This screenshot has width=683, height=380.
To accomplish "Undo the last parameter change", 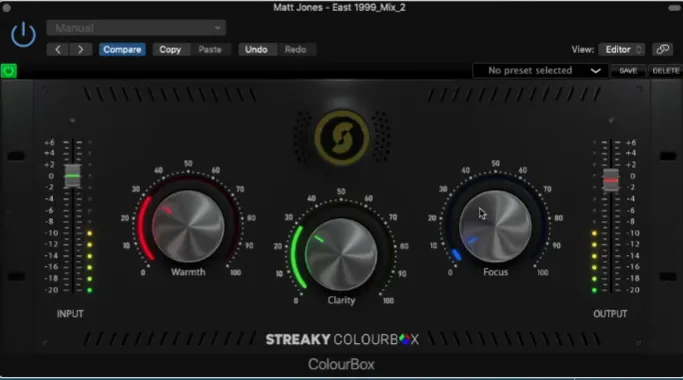I will coord(256,49).
